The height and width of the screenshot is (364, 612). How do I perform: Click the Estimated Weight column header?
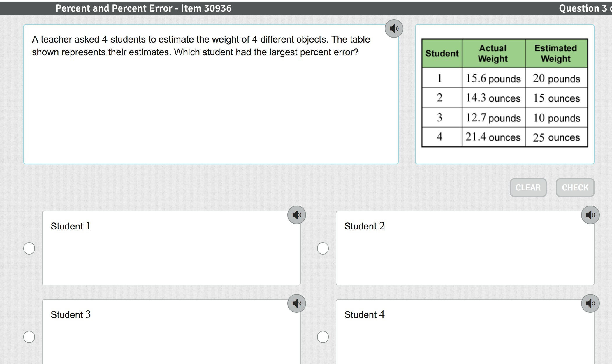click(x=556, y=53)
